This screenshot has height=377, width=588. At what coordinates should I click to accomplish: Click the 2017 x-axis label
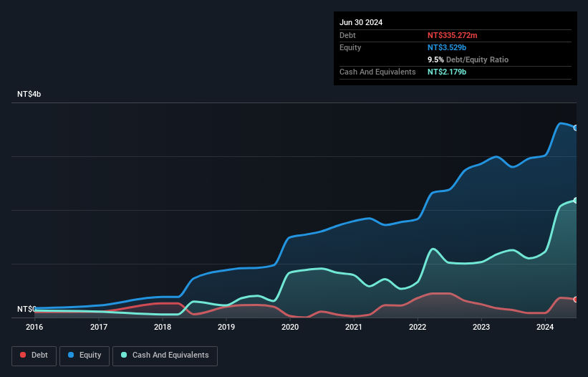coord(99,327)
